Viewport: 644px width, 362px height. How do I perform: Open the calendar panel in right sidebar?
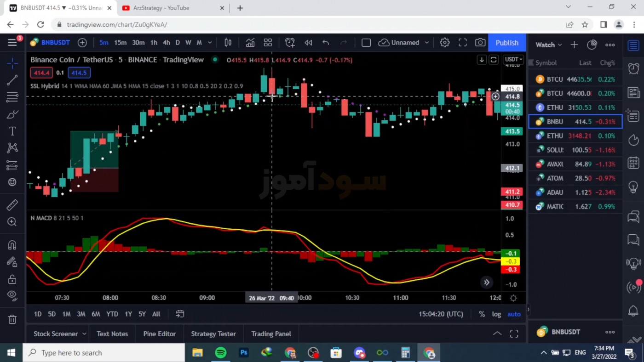click(633, 163)
